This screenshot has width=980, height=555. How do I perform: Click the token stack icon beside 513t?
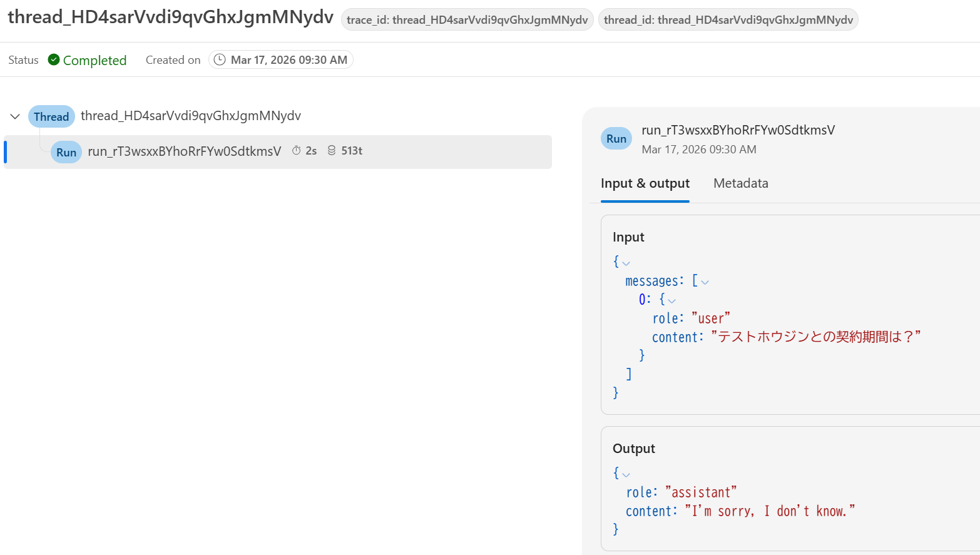click(332, 151)
